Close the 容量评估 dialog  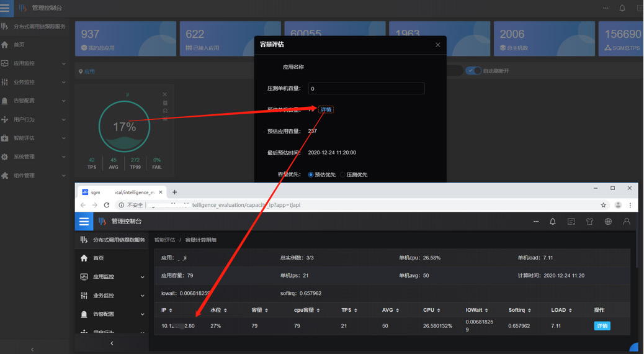pos(438,45)
